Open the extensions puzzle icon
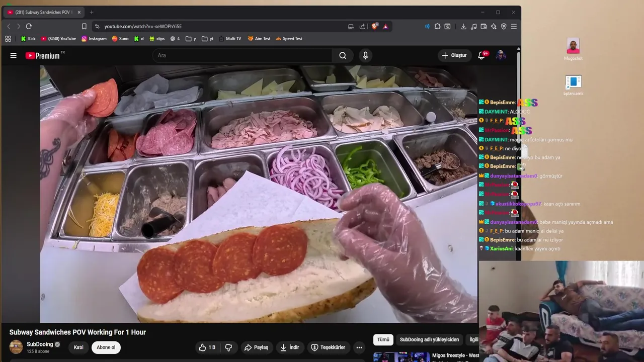Screen dimensions: 644x362 point(437,26)
